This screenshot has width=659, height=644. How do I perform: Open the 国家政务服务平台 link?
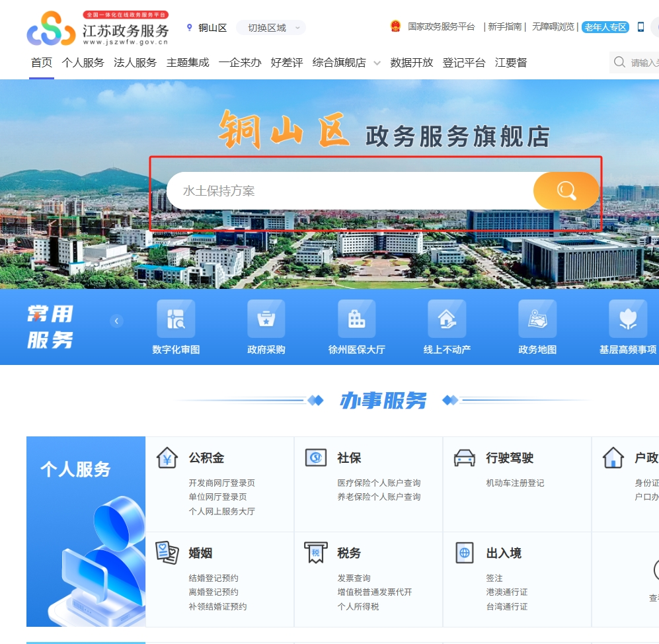coord(441,27)
